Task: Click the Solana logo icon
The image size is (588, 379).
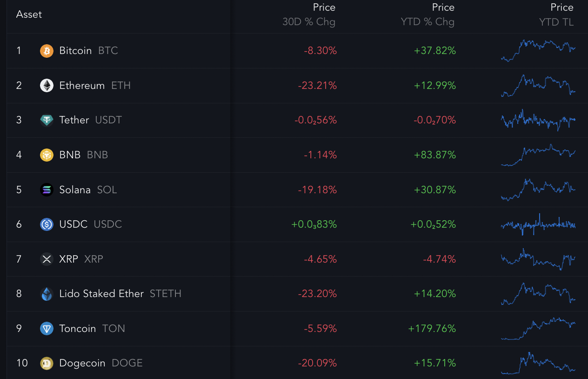Action: [47, 190]
